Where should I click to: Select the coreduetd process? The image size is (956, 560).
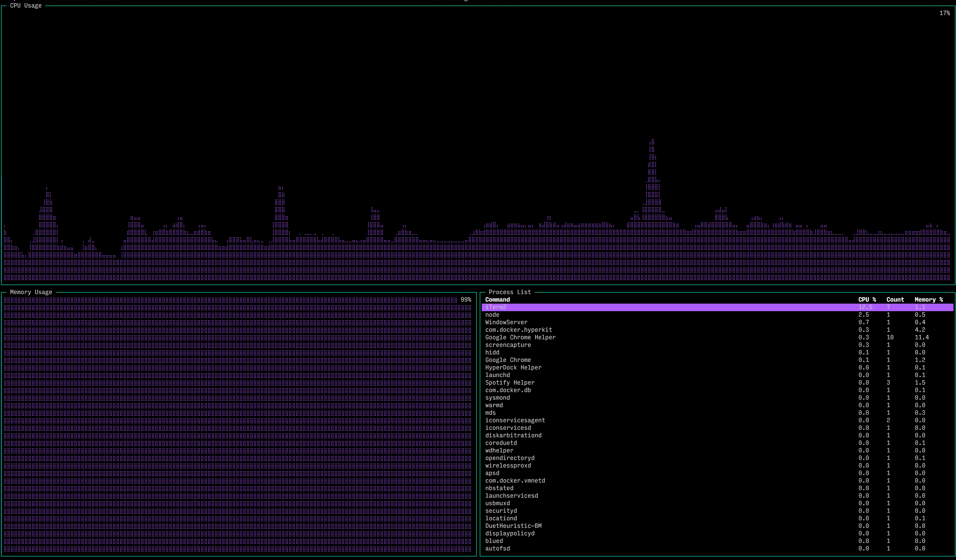tap(717, 443)
